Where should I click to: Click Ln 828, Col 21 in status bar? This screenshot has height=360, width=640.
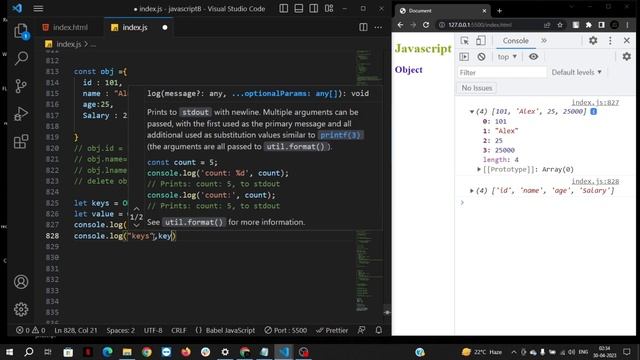(x=76, y=330)
